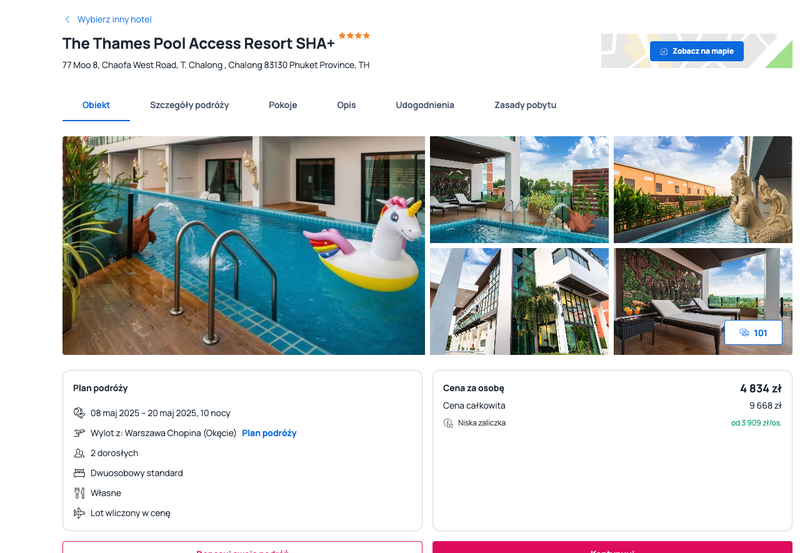Image resolution: width=800 pixels, height=553 pixels.
Task: Open the Zasady pobytu tab
Action: pyautogui.click(x=525, y=105)
